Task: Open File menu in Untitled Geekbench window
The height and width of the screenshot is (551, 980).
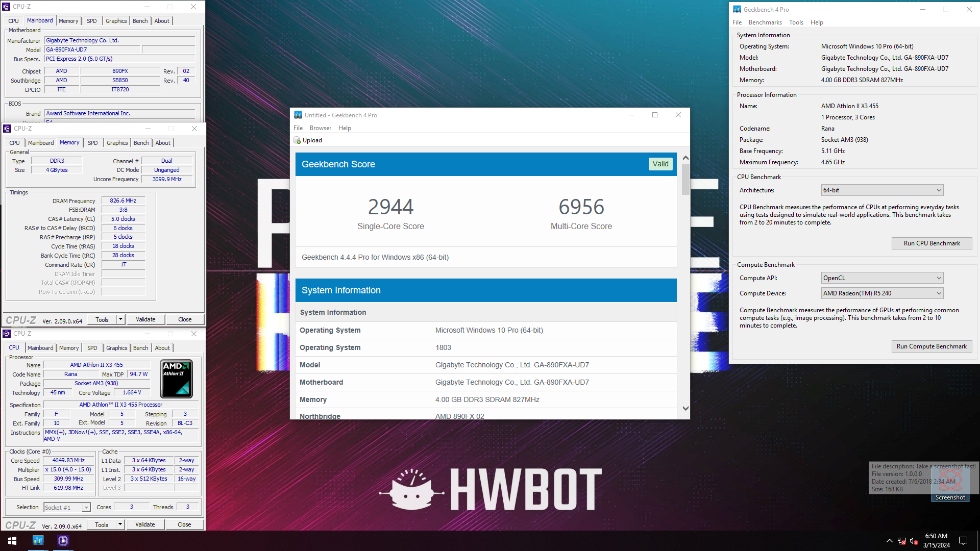Action: [x=298, y=128]
